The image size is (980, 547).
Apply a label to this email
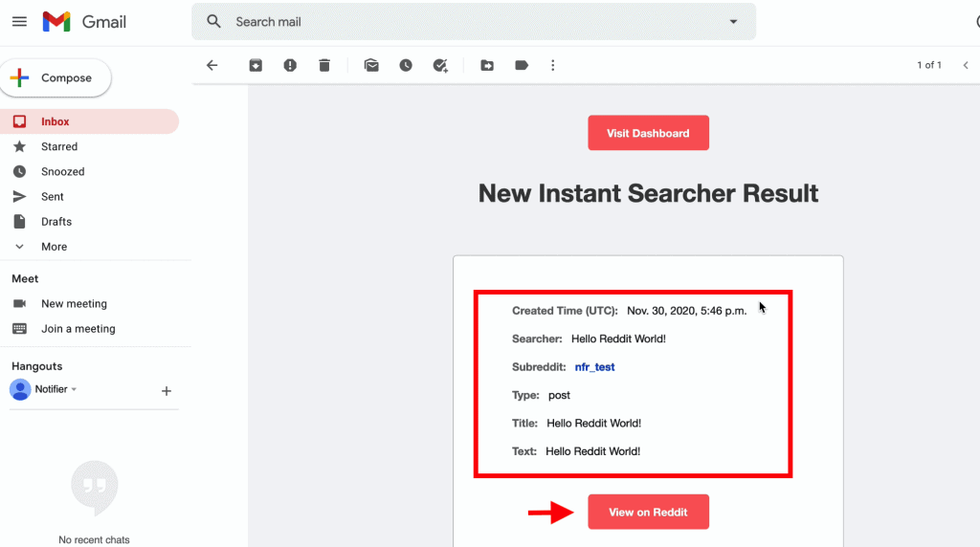click(x=522, y=65)
